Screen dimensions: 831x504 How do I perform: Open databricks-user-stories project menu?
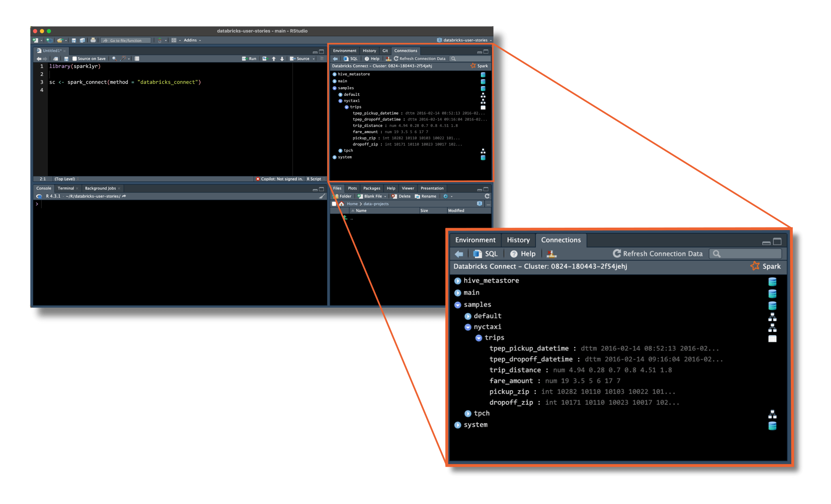click(x=464, y=40)
